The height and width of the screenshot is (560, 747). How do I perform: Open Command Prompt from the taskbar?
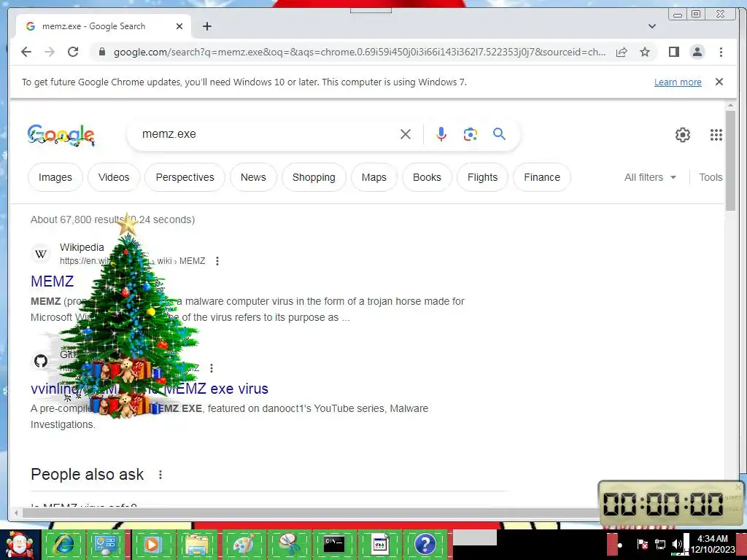334,544
